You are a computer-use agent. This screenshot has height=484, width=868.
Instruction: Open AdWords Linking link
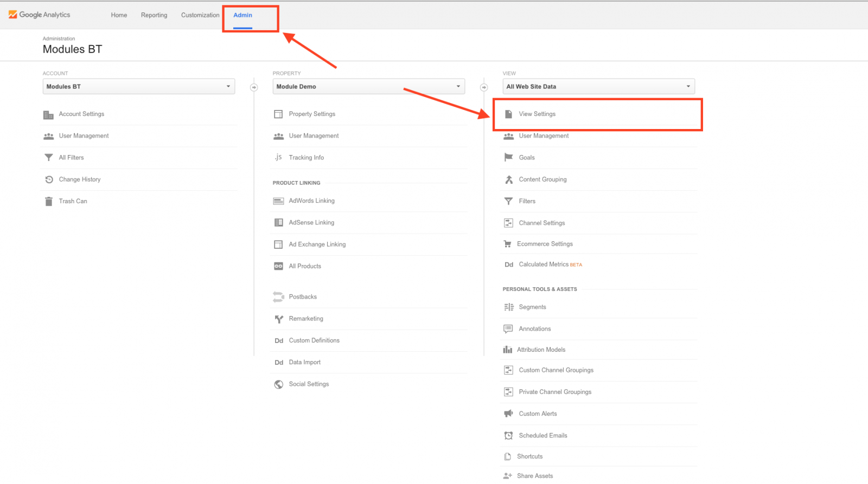click(311, 201)
